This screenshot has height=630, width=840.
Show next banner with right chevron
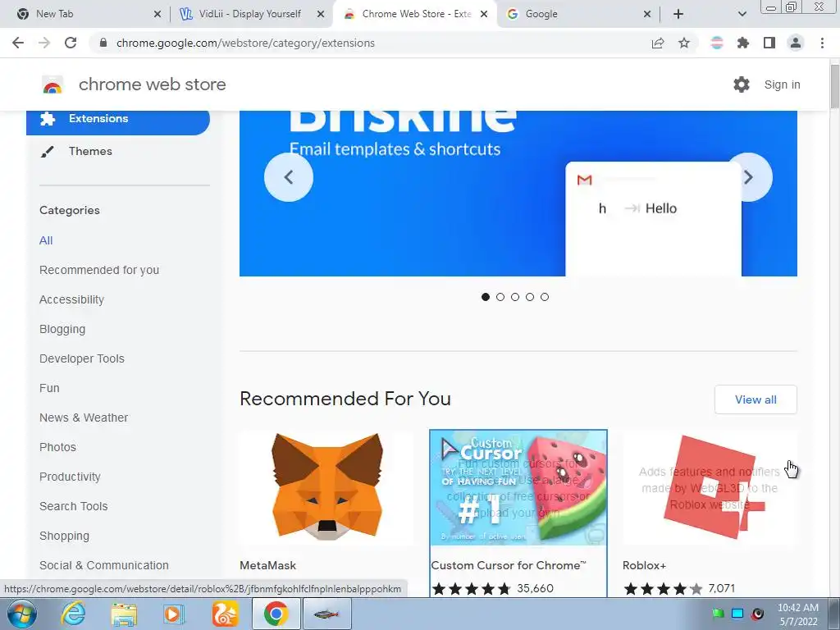(748, 177)
